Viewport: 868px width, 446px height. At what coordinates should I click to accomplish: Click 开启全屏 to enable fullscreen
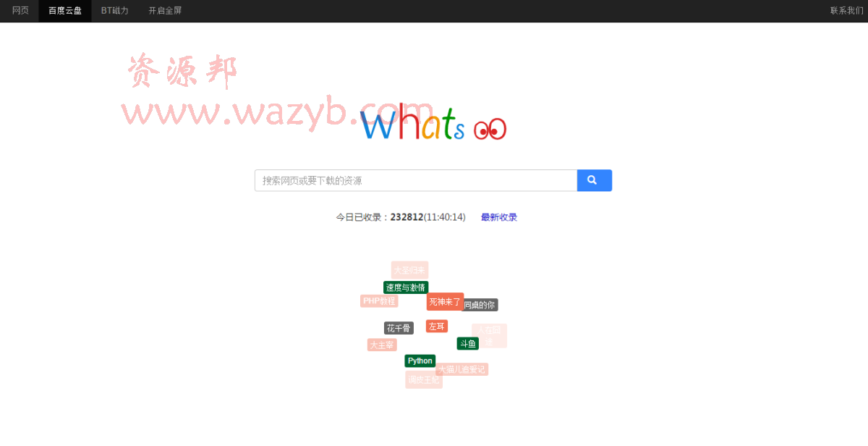click(x=165, y=11)
